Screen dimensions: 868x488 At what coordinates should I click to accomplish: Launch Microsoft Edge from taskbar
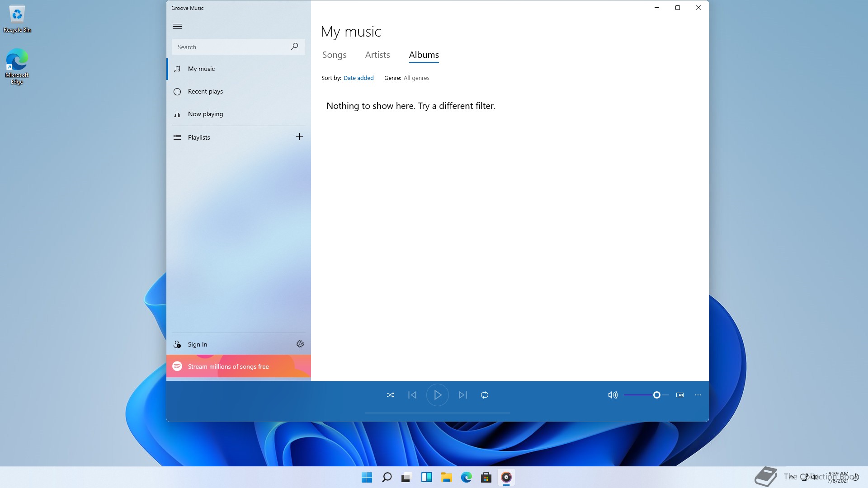click(467, 477)
